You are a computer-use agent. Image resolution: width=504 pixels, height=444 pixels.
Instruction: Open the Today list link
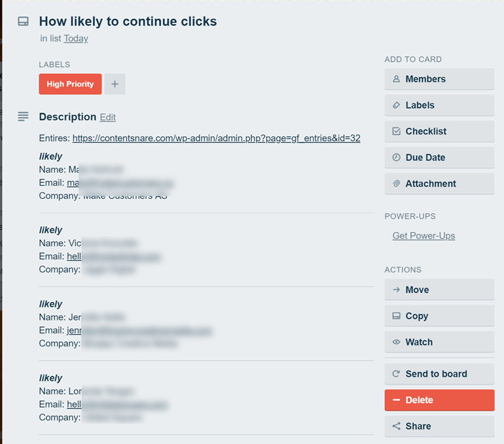(76, 38)
